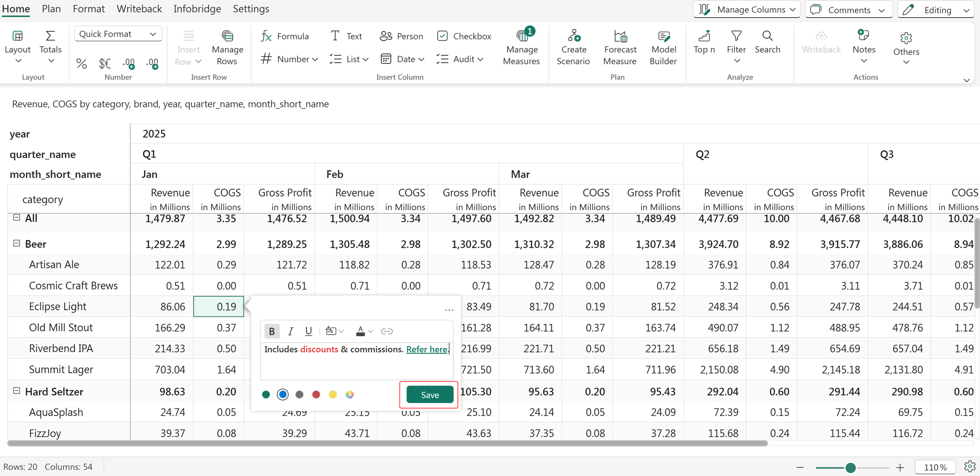This screenshot has height=476, width=980.
Task: Follow the Refer here link
Action: 427,349
